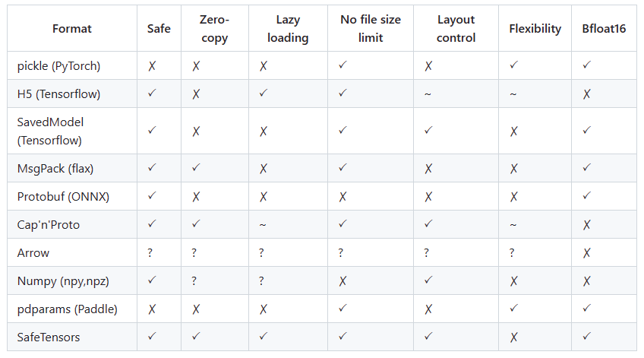Click the Zero-copy question mark for Numpy

click(x=194, y=281)
